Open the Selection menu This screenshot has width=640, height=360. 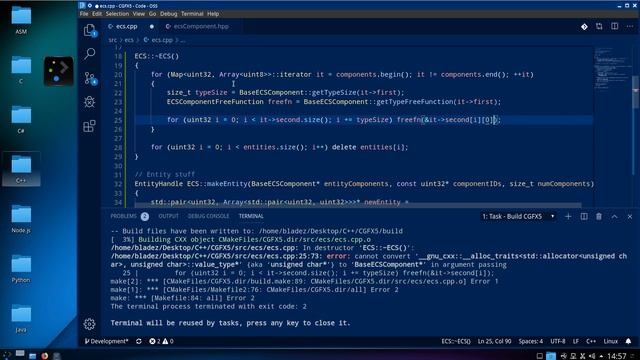(x=117, y=14)
